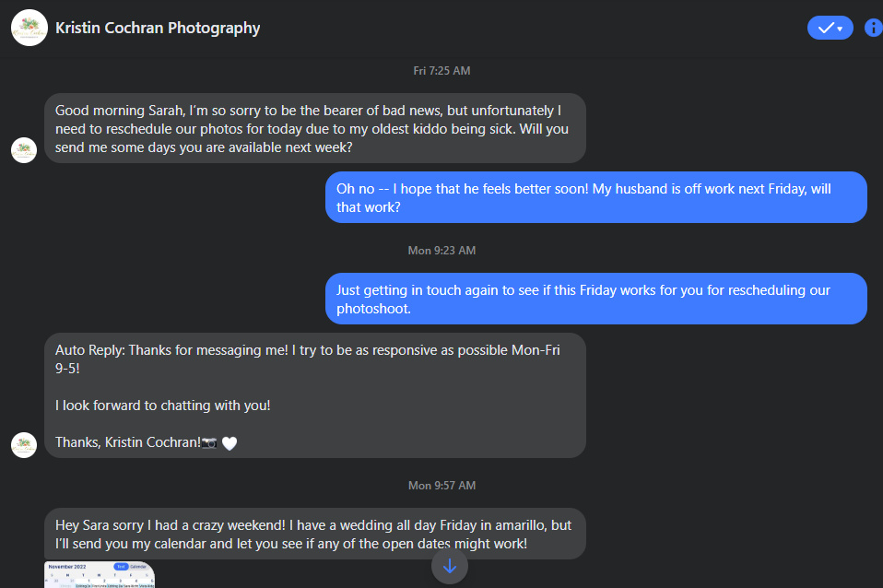Jump to latest message with down arrow

click(449, 566)
